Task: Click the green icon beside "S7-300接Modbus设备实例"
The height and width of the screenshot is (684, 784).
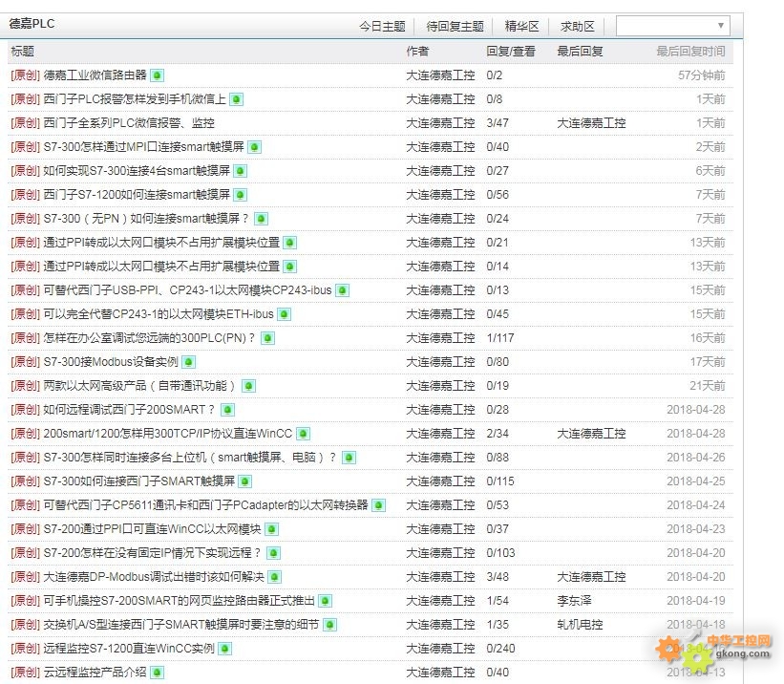Action: tap(188, 362)
